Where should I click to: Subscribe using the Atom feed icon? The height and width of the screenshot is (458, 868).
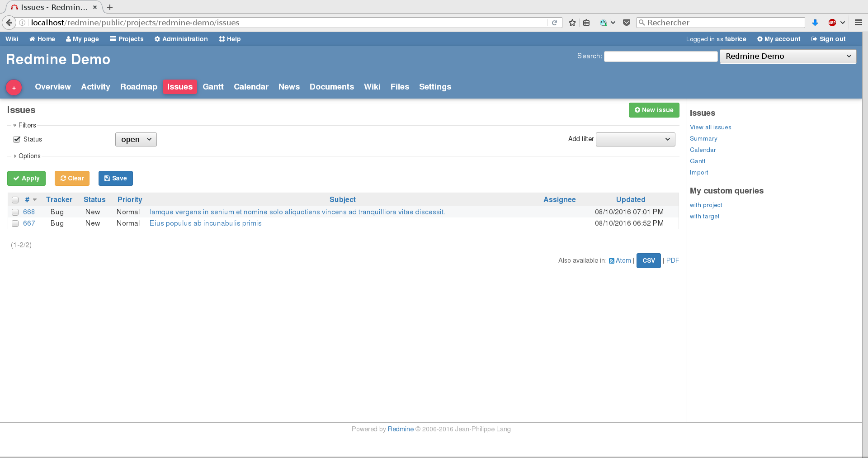click(x=611, y=260)
